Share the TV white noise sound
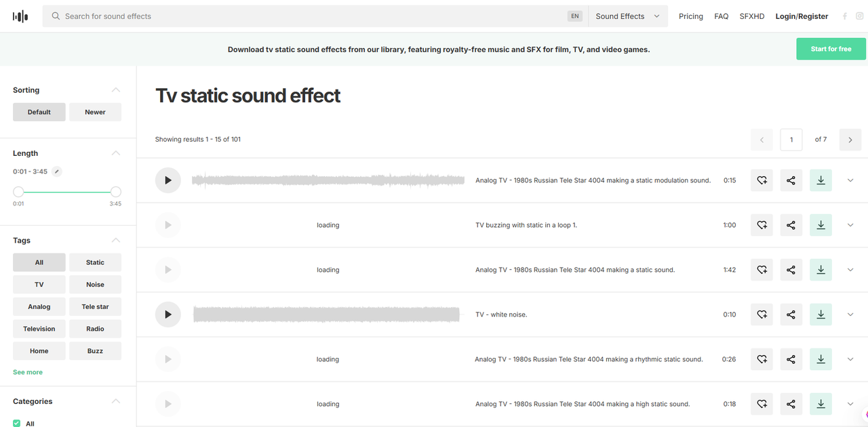The image size is (868, 427). click(791, 314)
